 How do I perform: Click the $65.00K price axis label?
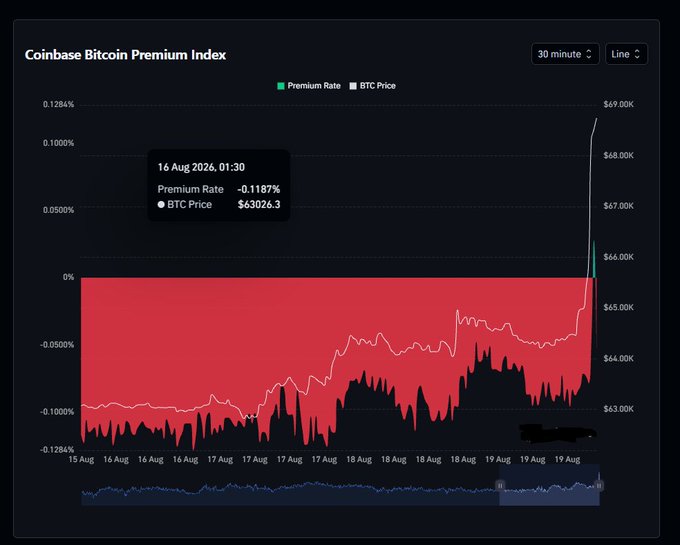pyautogui.click(x=618, y=307)
